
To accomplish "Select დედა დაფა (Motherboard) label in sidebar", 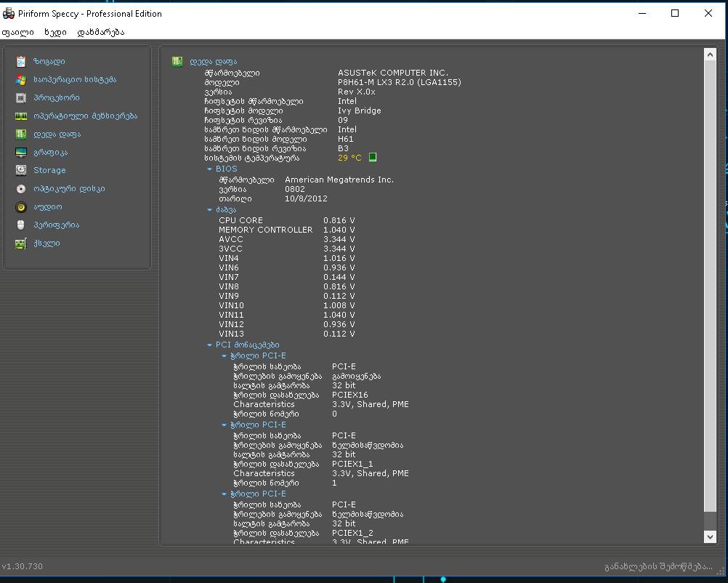I will pos(57,134).
